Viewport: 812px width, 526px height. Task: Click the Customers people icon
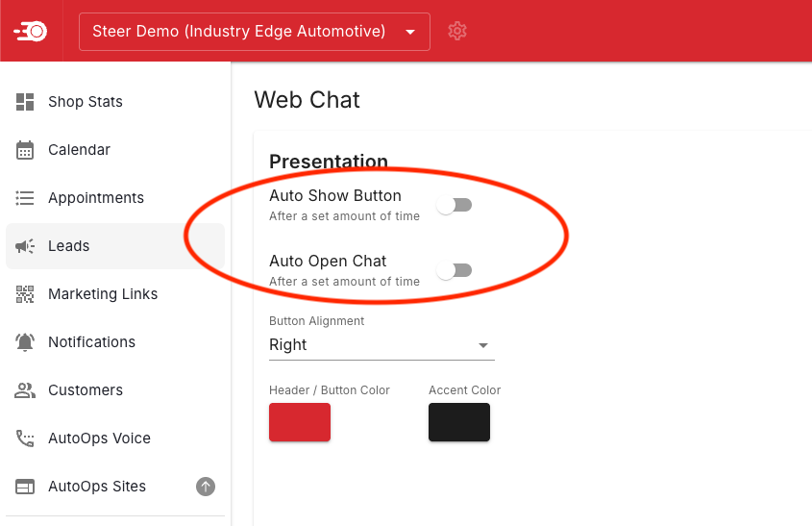click(25, 390)
